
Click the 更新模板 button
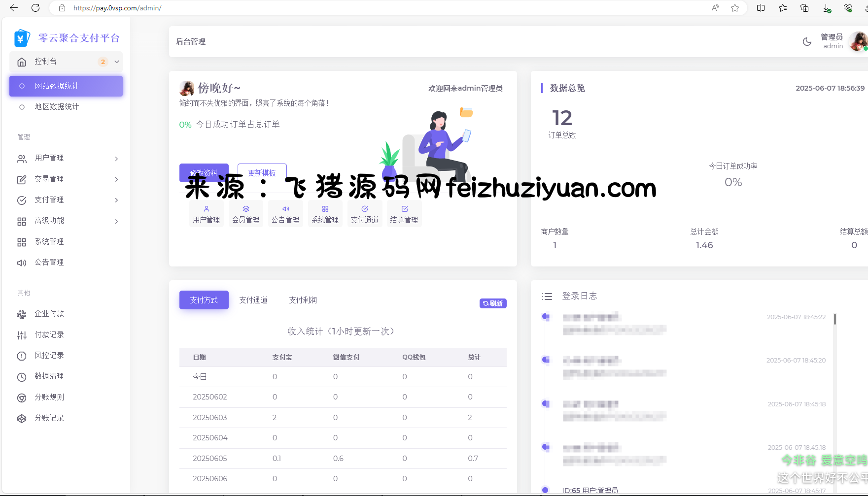click(x=262, y=173)
